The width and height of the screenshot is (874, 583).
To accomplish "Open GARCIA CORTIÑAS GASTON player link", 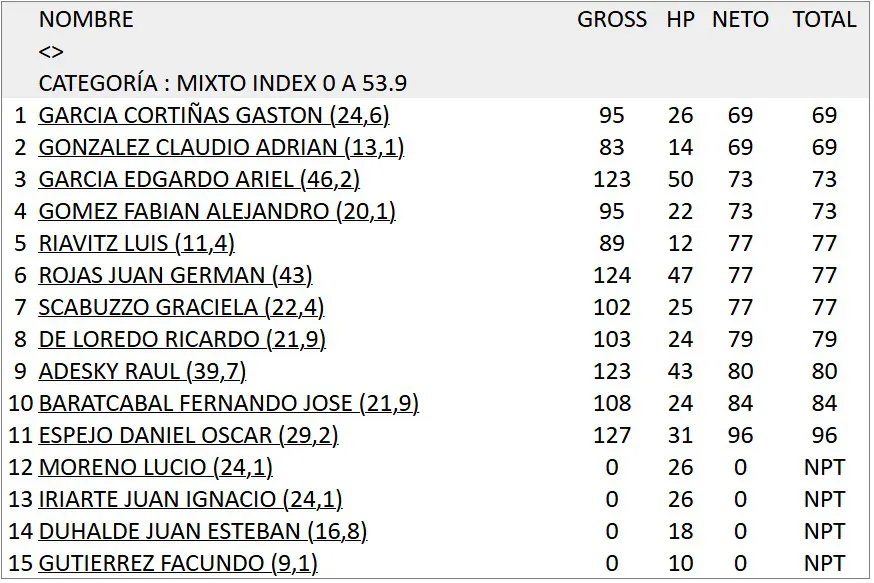I will 213,116.
